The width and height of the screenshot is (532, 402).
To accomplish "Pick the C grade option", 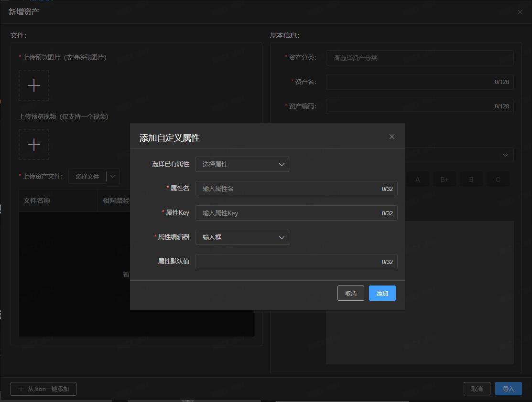I will (x=498, y=180).
